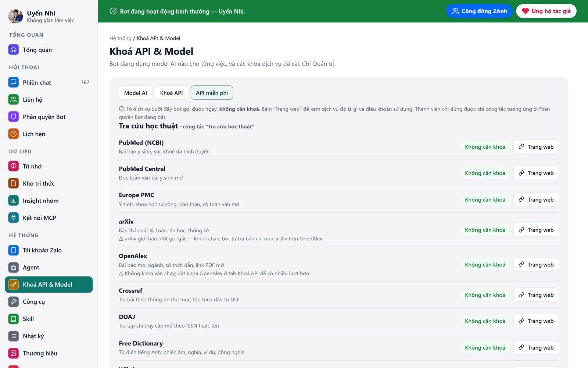Click the info icon beside 16 dịch vụ
The width and height of the screenshot is (588, 368).
(x=122, y=109)
